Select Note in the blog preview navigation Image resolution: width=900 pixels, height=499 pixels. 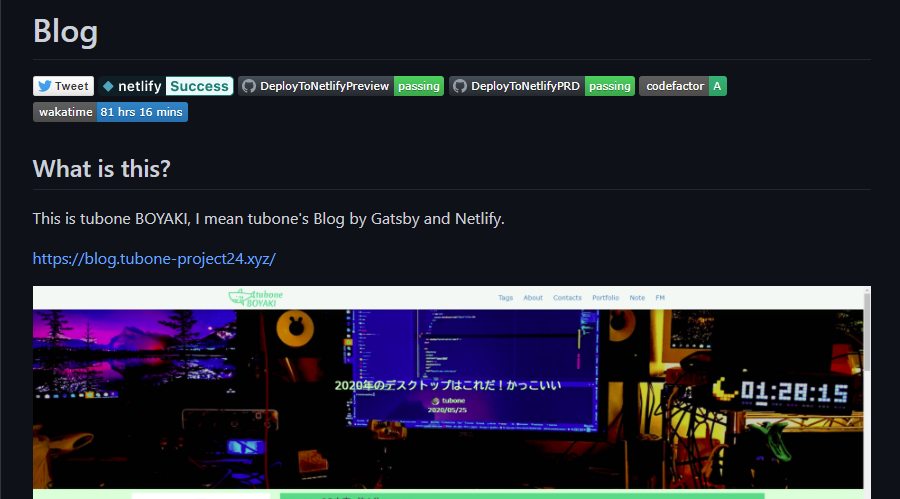(x=637, y=298)
